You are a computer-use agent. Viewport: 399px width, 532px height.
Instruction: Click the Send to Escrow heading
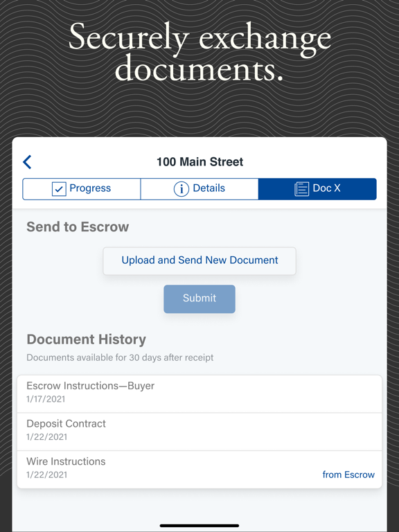point(78,227)
